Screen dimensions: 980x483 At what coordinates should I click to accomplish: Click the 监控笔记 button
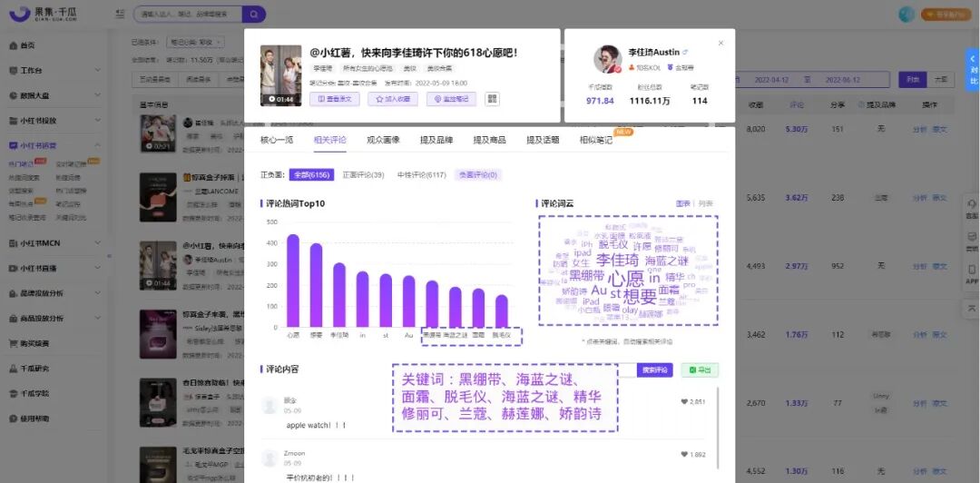pos(451,99)
